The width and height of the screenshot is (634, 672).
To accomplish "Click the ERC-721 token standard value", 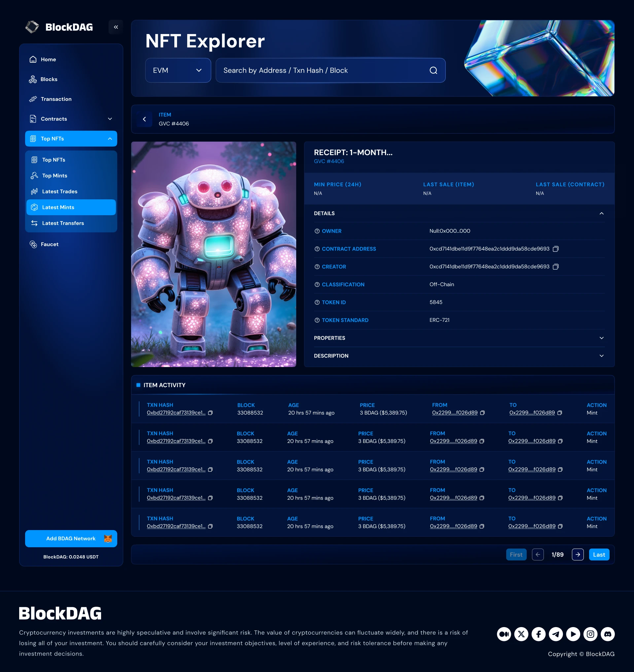I will 439,320.
